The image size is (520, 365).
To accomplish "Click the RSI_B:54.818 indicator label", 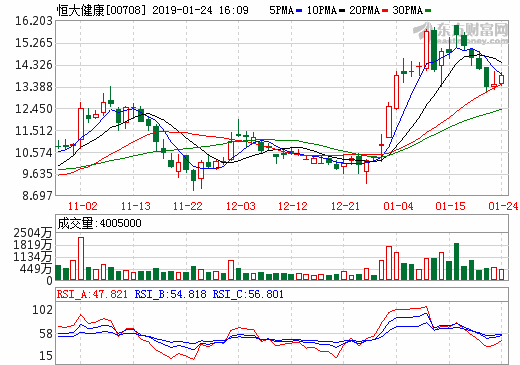I will point(170,294).
